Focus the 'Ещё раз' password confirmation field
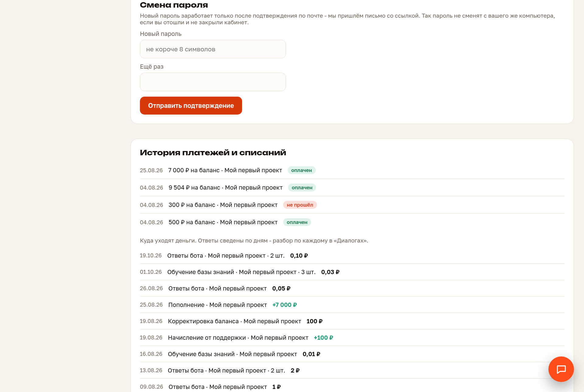 click(x=213, y=82)
